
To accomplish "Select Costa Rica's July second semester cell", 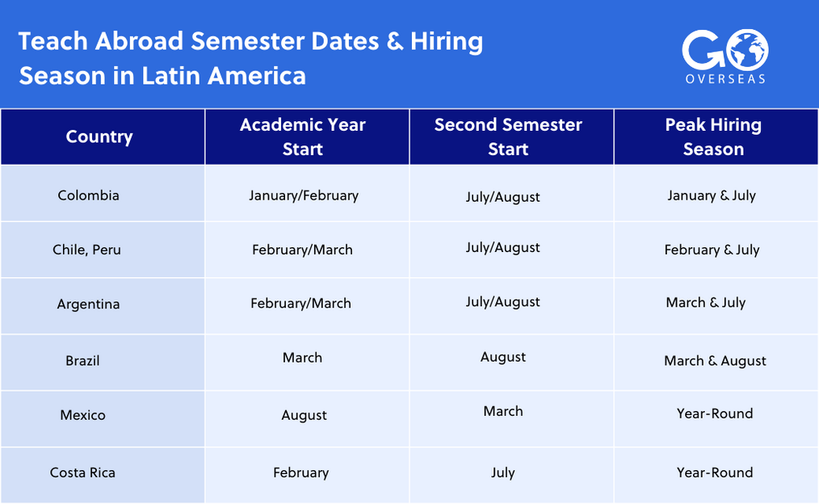I will click(502, 472).
